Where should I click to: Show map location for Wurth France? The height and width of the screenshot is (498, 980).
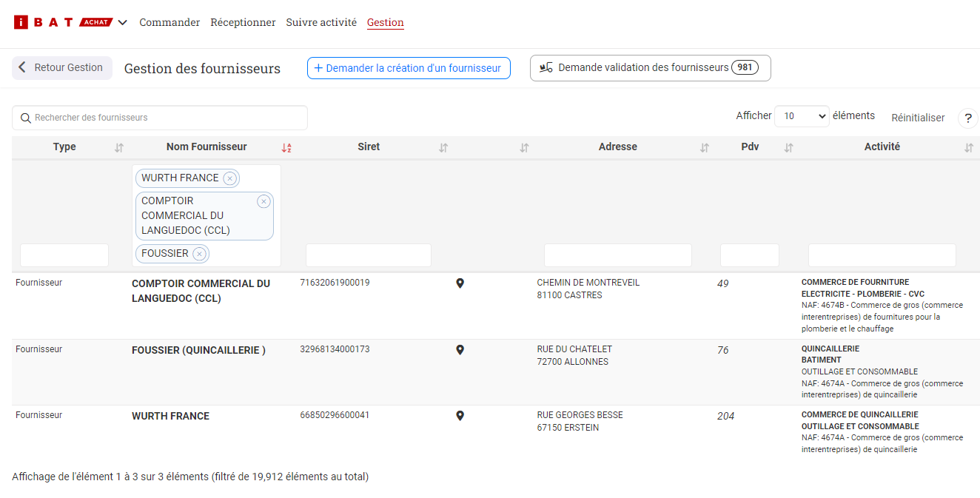tap(460, 416)
